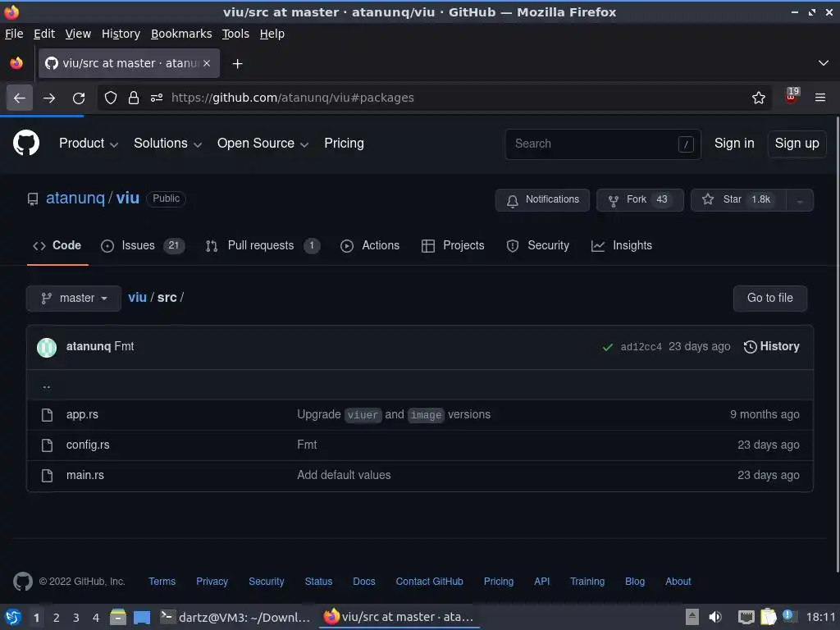840x630 pixels.
Task: Open the Tools menu
Action: click(235, 34)
